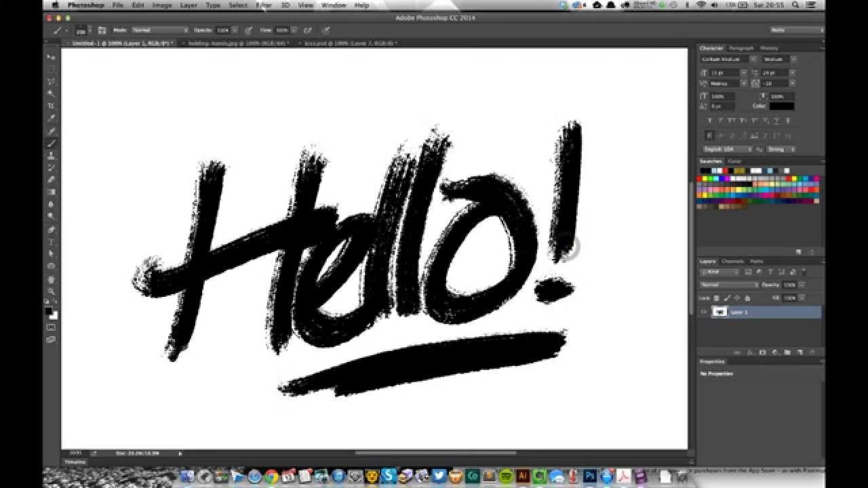Select the Pen tool
Screen dimensions: 868x488
coord(51,230)
